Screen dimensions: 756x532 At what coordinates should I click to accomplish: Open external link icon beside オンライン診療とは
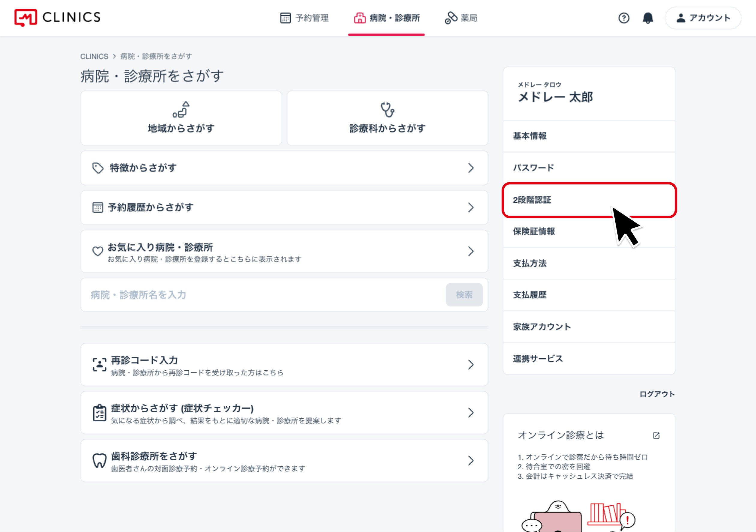coord(656,435)
